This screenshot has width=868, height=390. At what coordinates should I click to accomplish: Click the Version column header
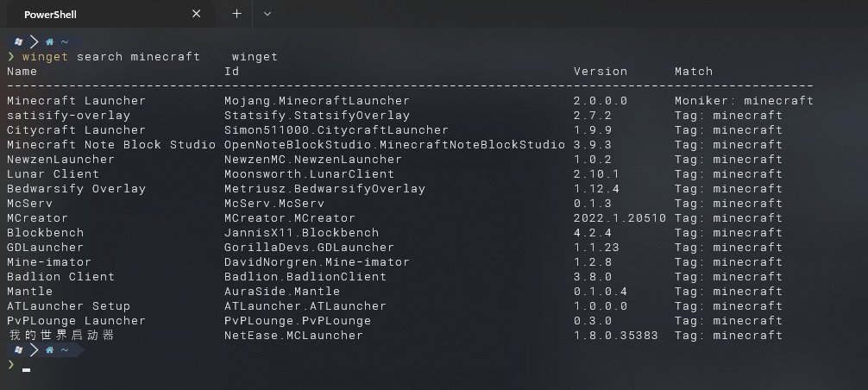(600, 72)
